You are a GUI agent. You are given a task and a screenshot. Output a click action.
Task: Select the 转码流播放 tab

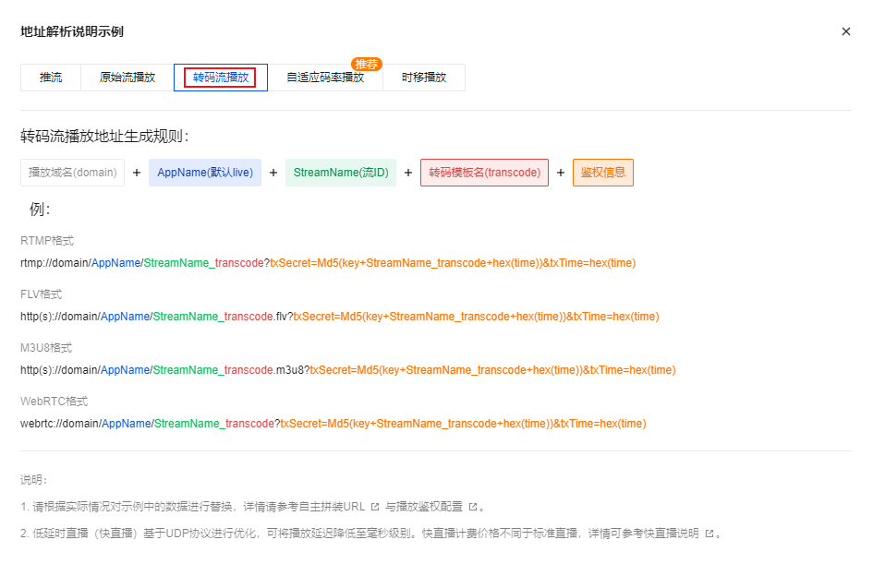tap(221, 78)
